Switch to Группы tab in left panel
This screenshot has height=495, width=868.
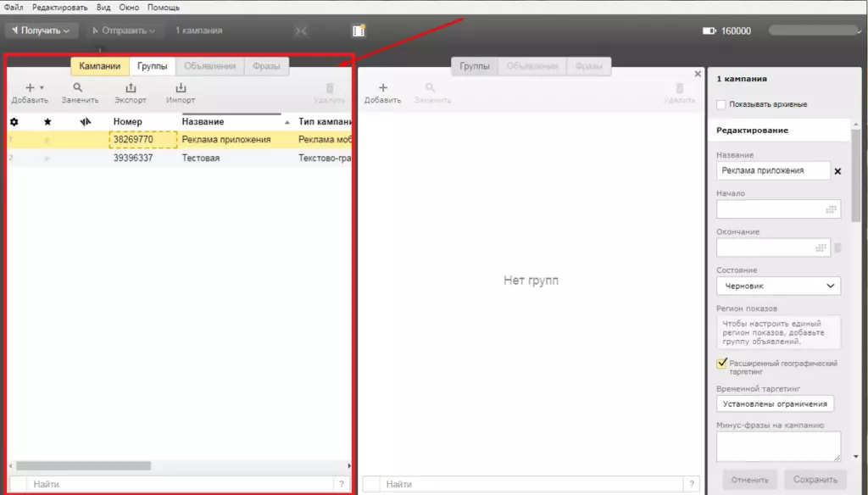click(153, 66)
